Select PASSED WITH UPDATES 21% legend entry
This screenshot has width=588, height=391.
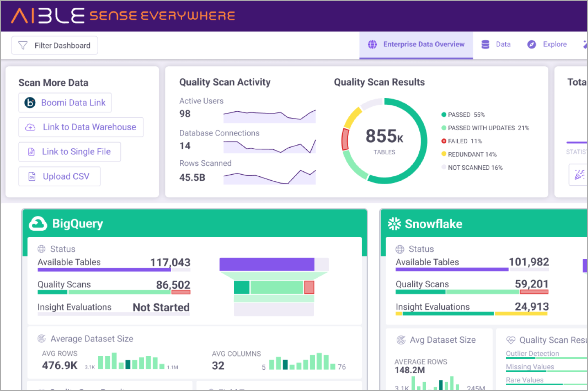(x=485, y=128)
